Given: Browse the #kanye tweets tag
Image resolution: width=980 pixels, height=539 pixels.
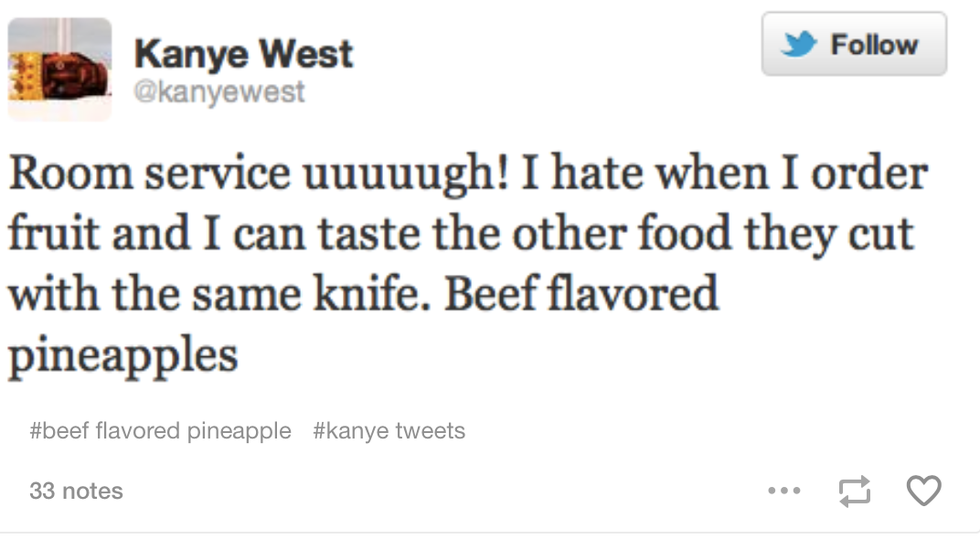Looking at the screenshot, I should pyautogui.click(x=389, y=431).
